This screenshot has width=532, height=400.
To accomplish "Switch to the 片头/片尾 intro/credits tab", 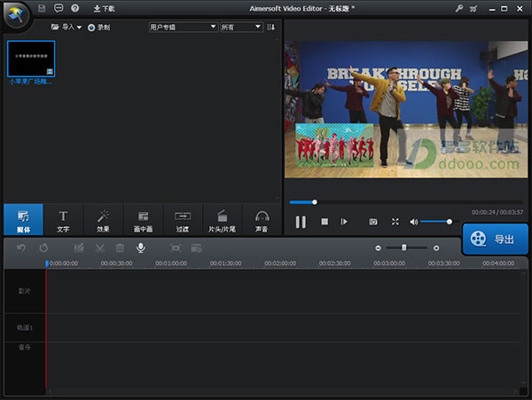I will (223, 220).
